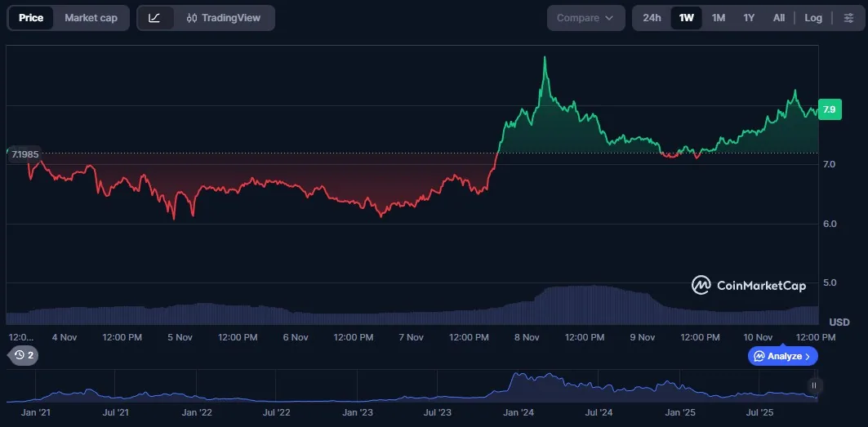This screenshot has height=427, width=868.
Task: Click the 6.0 price axis label
Action: (x=830, y=224)
